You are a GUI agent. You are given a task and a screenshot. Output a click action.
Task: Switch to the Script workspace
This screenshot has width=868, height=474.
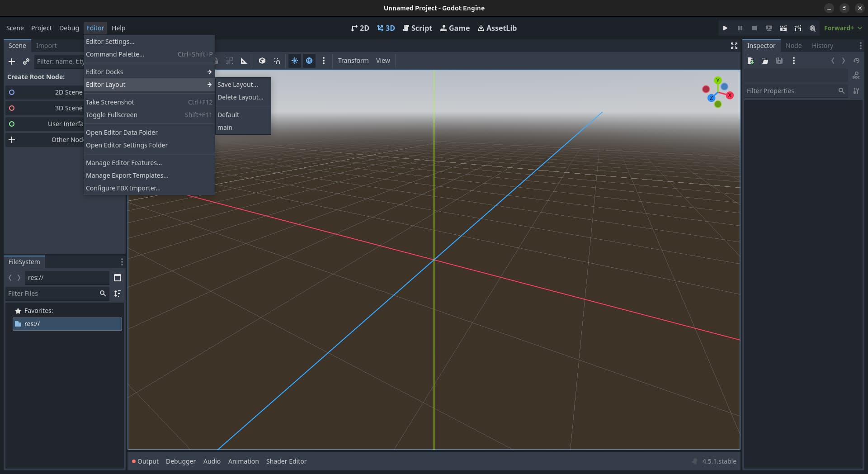(x=417, y=28)
